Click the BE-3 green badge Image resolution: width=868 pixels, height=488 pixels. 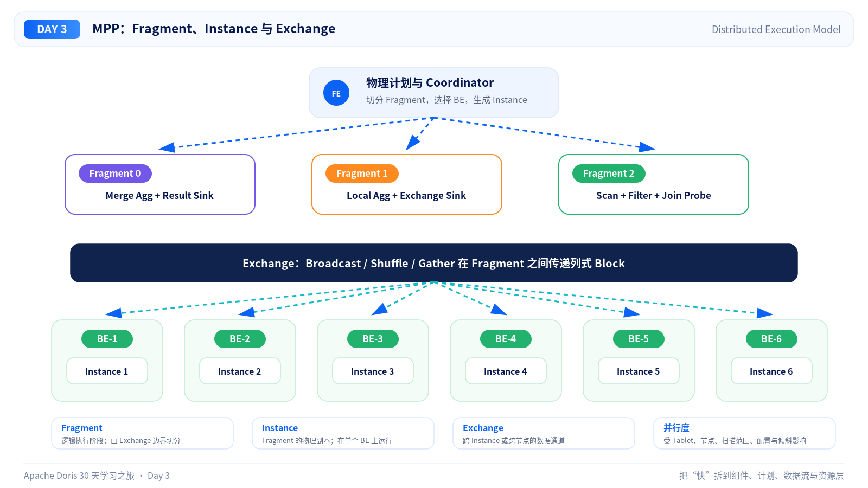pyautogui.click(x=373, y=339)
